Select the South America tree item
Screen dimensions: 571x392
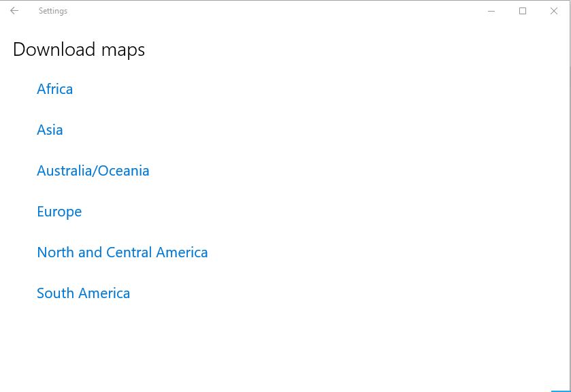pos(83,293)
